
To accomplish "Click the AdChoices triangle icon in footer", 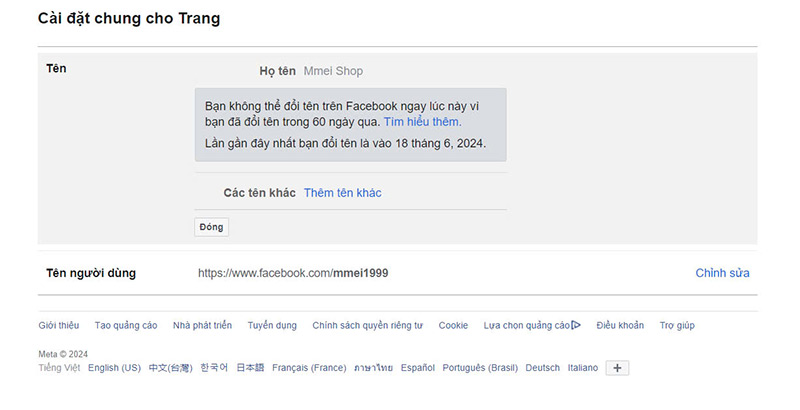I will click(x=576, y=325).
